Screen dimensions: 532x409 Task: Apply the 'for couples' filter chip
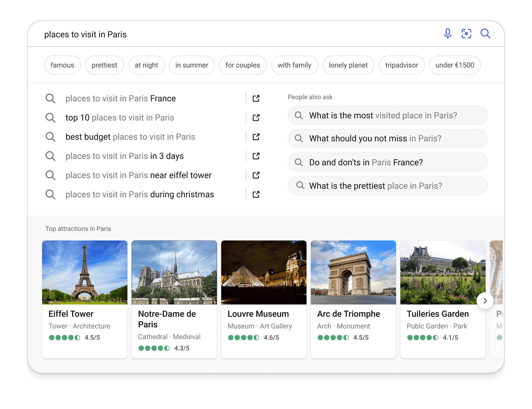243,65
